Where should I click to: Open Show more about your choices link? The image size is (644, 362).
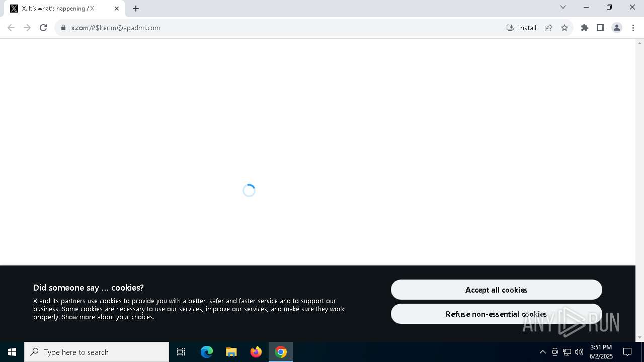click(x=108, y=317)
